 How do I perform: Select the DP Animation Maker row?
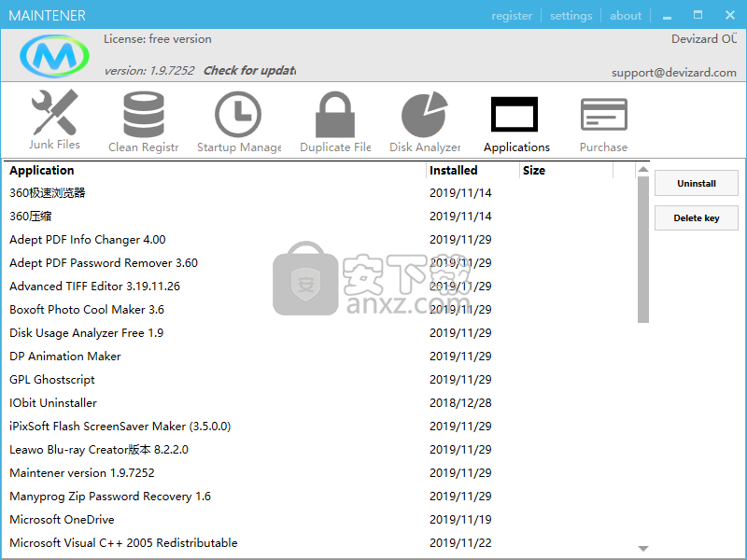click(320, 357)
